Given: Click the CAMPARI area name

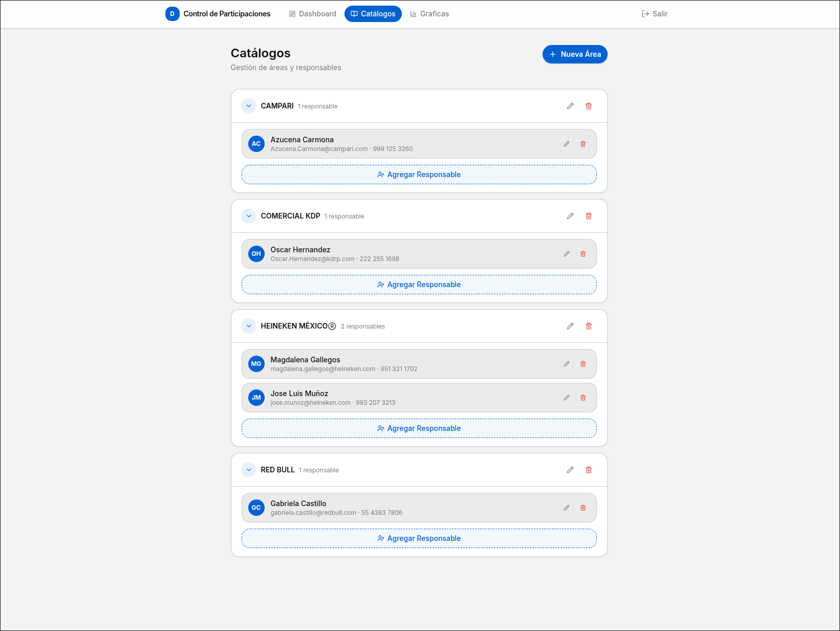Looking at the screenshot, I should pyautogui.click(x=277, y=106).
